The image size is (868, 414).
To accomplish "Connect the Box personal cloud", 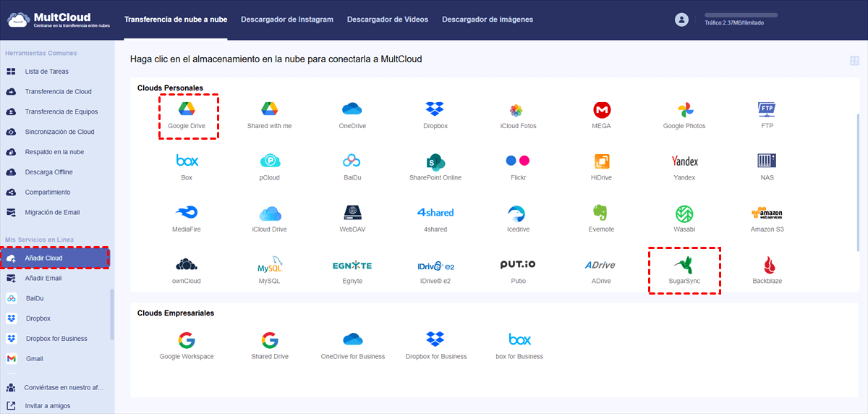I will (x=187, y=167).
